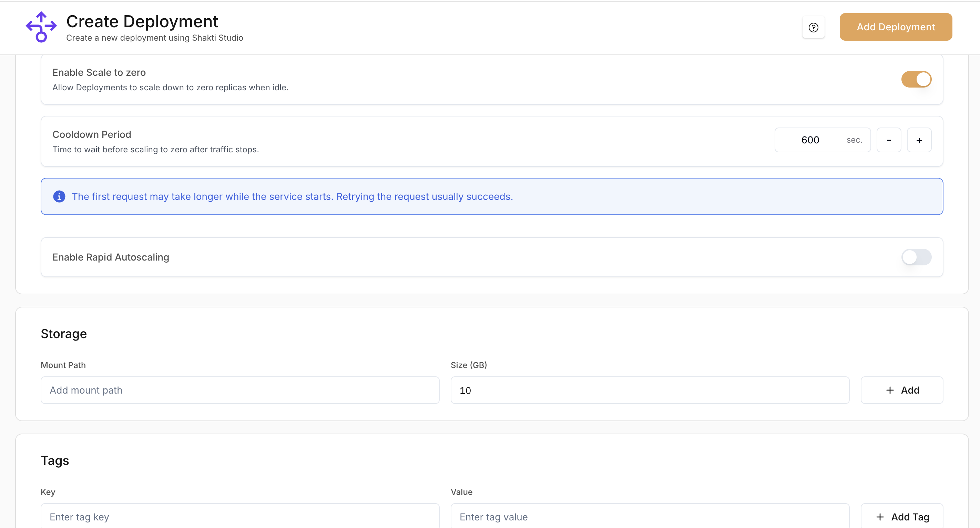Click the Create Deployment page title
Screen dimensions: 980x528
coord(142,21)
